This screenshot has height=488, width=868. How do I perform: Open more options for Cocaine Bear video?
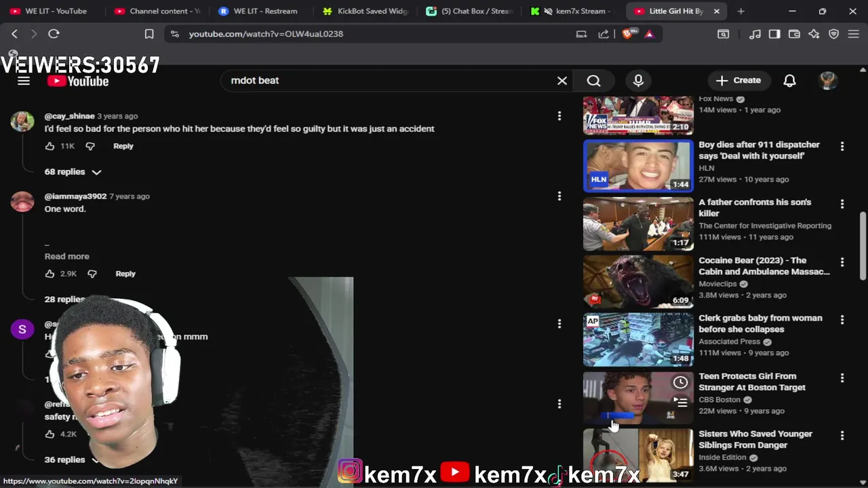(842, 262)
